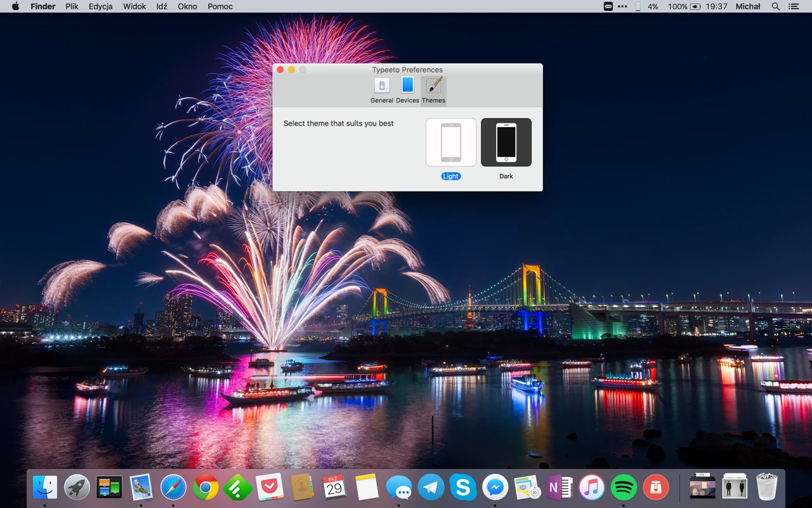Click the three dots menu bar icon
This screenshot has height=508, width=812.
622,6
